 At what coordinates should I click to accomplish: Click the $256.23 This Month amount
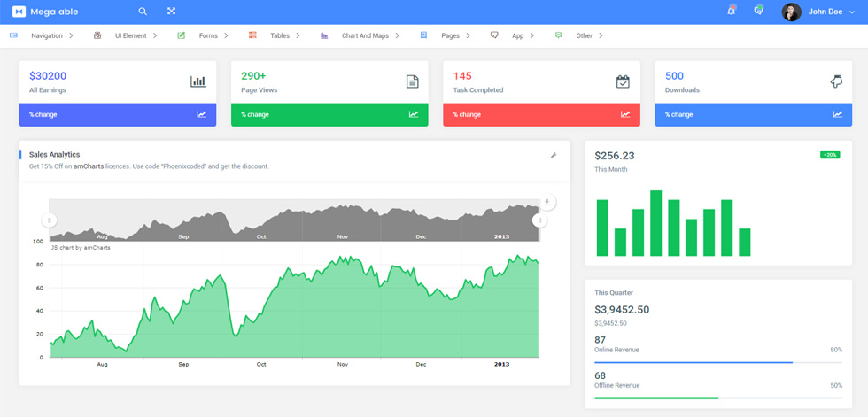tap(615, 156)
